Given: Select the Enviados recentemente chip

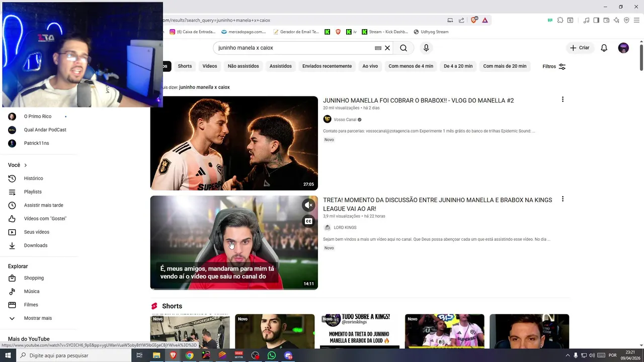Looking at the screenshot, I should click(x=327, y=66).
